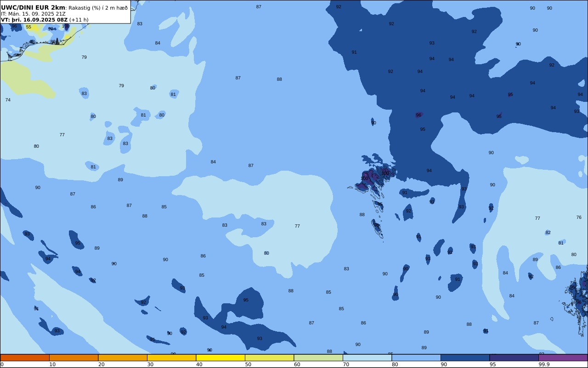
Task: Pick the pale yellow 50–60 legend swatch
Action: coord(269,357)
